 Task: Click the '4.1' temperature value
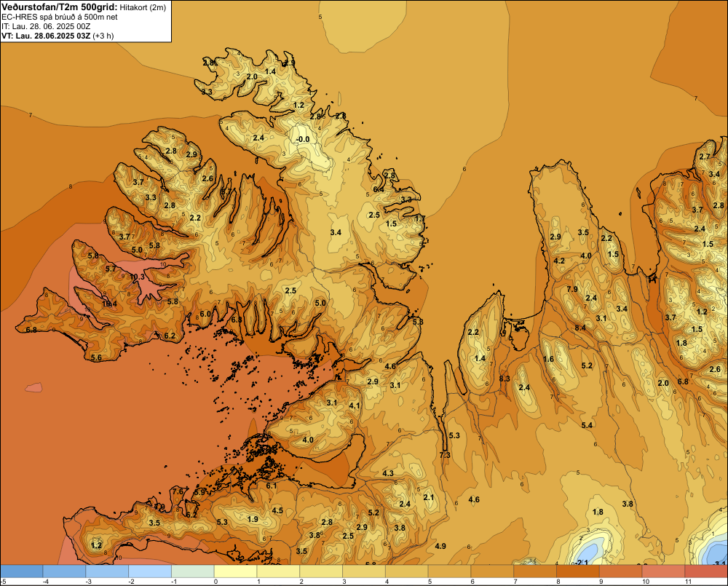pos(355,405)
